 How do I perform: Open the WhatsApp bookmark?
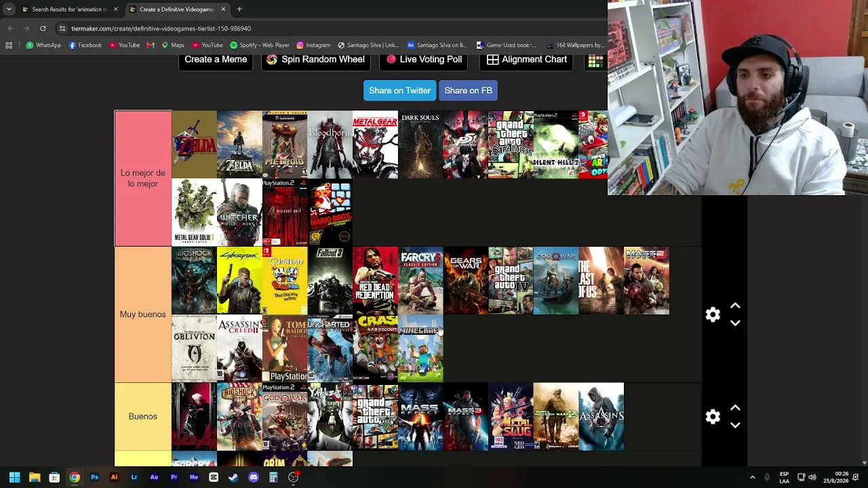(x=43, y=45)
